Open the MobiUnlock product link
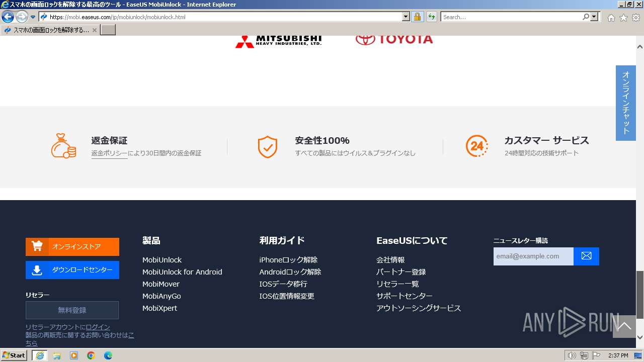The width and height of the screenshot is (644, 362). tap(162, 260)
